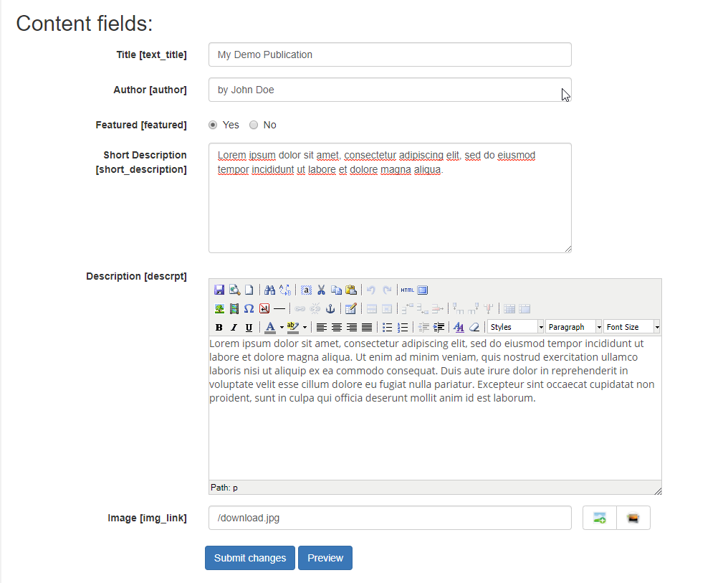Apply text color with A button

(x=270, y=327)
